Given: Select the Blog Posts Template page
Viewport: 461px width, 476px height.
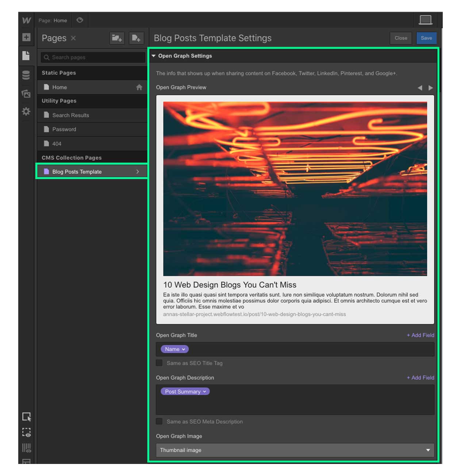Looking at the screenshot, I should (x=92, y=172).
